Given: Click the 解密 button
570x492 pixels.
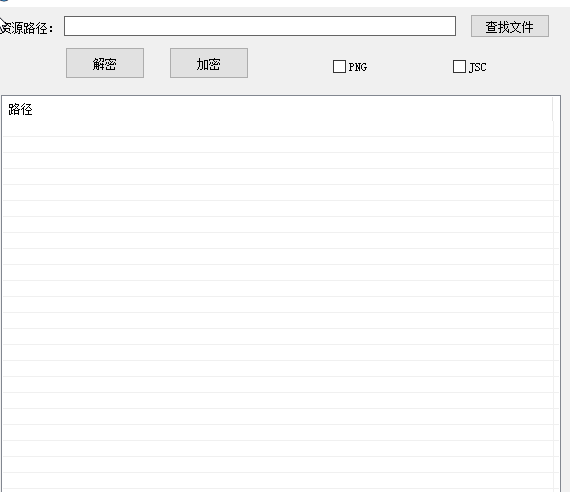Looking at the screenshot, I should click(x=105, y=63).
